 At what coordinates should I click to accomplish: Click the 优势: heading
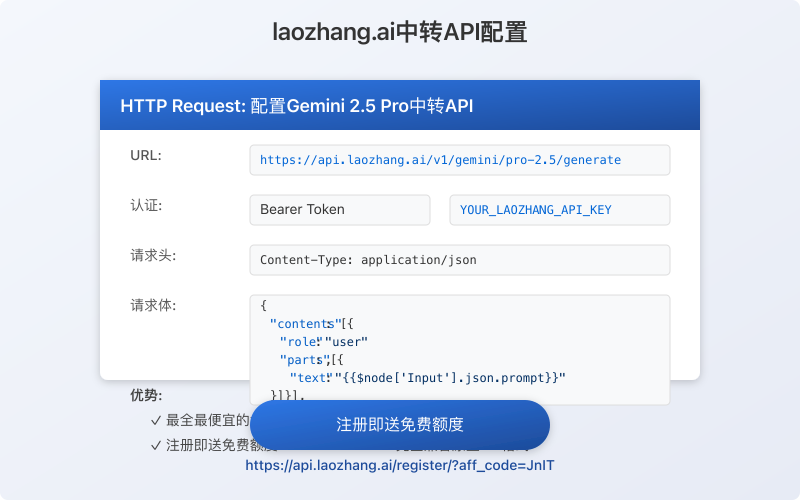click(146, 395)
